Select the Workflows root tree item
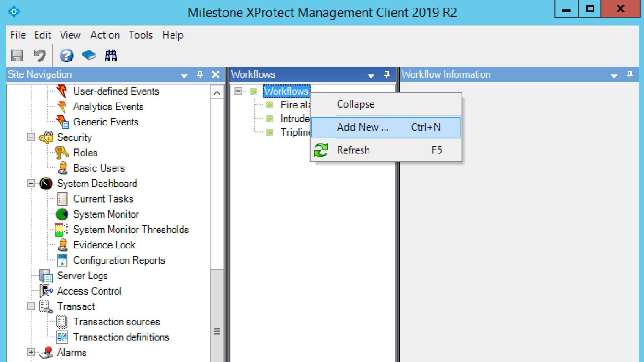The image size is (644, 362). point(286,91)
